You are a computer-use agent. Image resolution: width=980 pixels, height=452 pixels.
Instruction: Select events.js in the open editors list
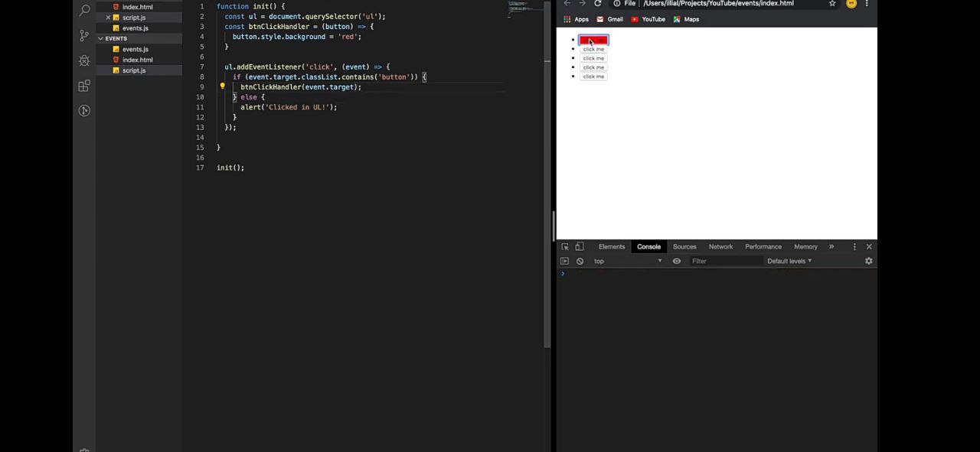point(136,28)
